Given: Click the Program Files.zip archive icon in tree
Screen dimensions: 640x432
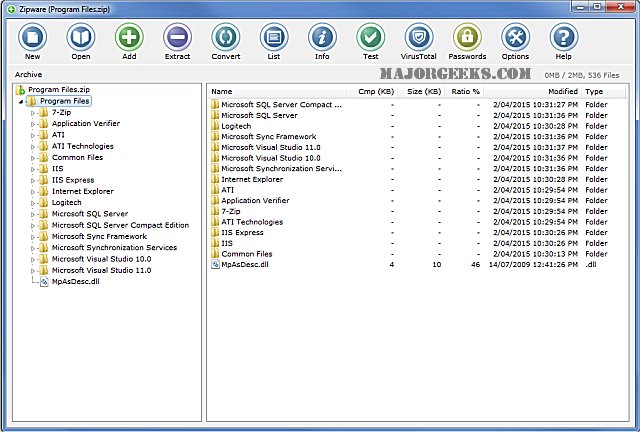Looking at the screenshot, I should coord(20,90).
